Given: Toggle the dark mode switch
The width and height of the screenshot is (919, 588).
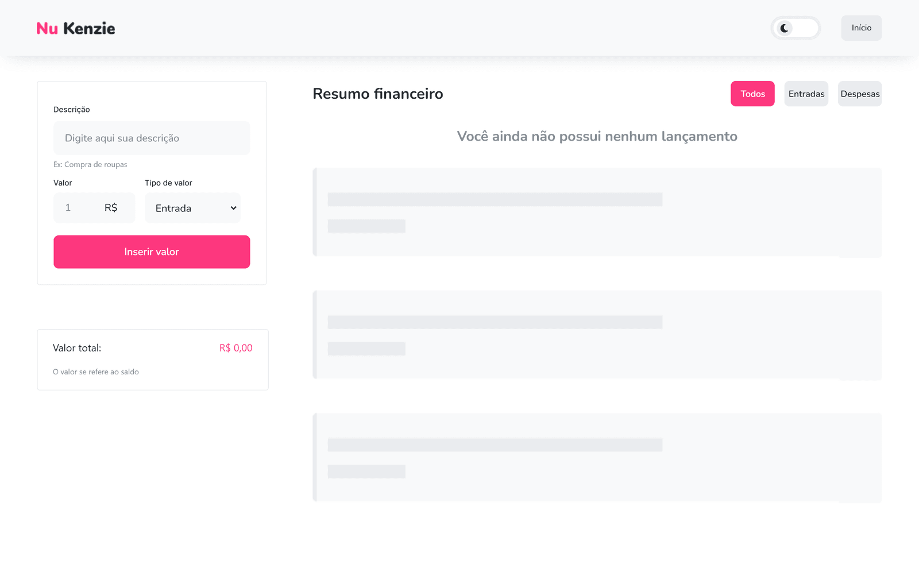Looking at the screenshot, I should [x=796, y=28].
